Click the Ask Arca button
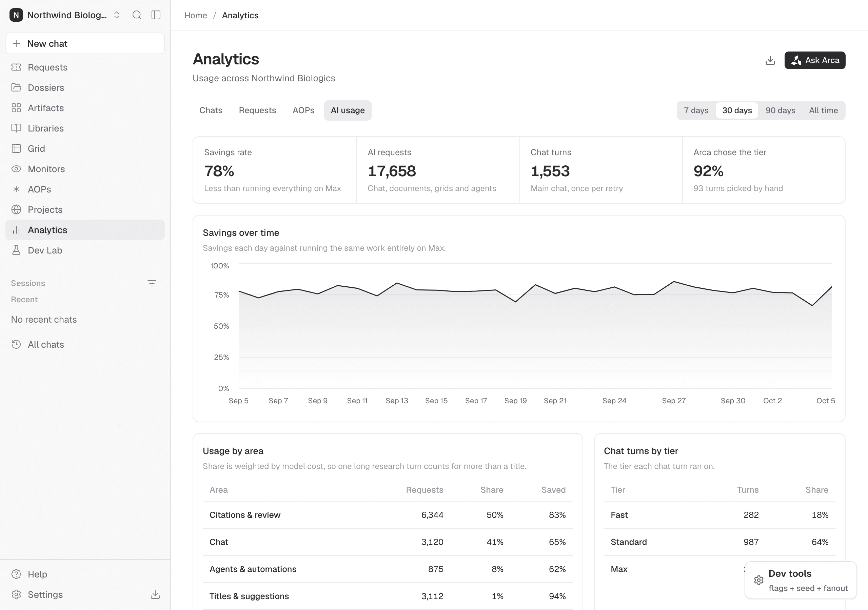868x610 pixels. coord(815,60)
